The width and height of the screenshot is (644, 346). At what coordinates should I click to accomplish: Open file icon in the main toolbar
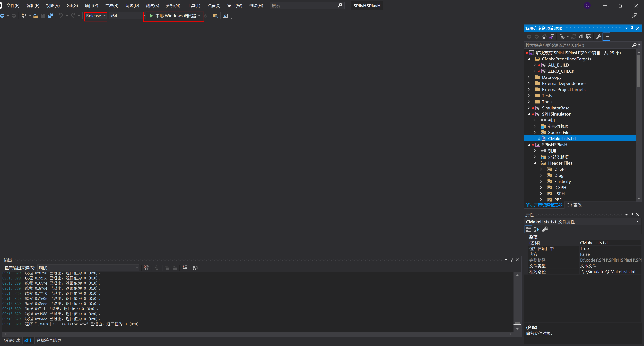[x=36, y=16]
